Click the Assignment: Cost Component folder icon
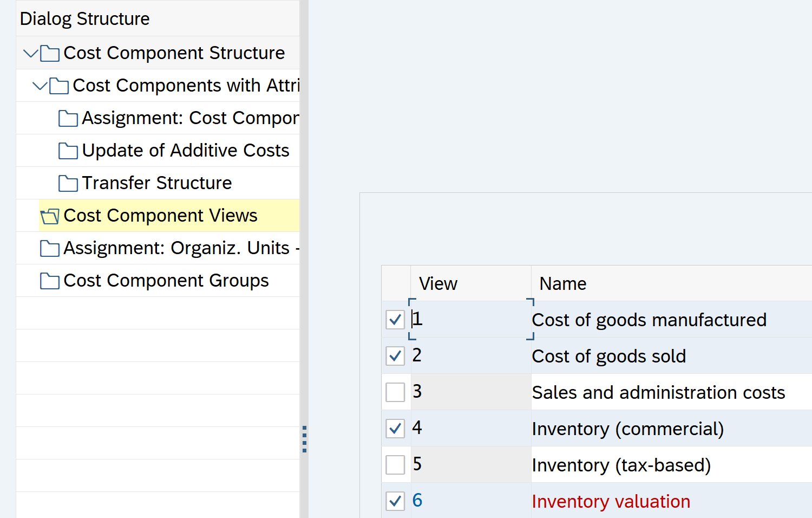This screenshot has width=812, height=518. click(68, 119)
